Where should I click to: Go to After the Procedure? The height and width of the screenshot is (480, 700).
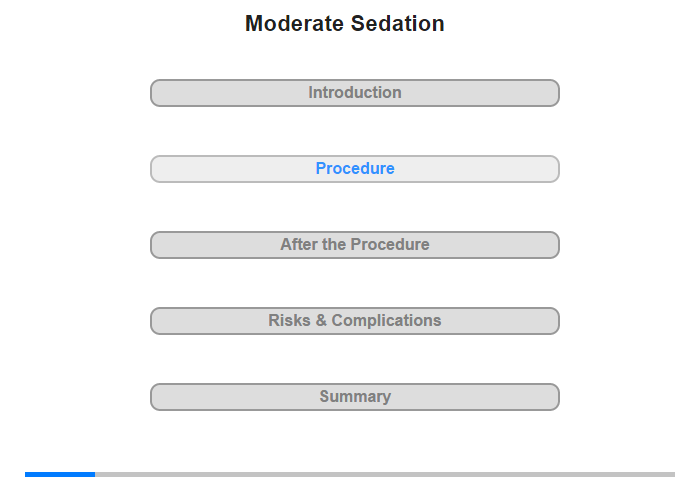click(355, 245)
